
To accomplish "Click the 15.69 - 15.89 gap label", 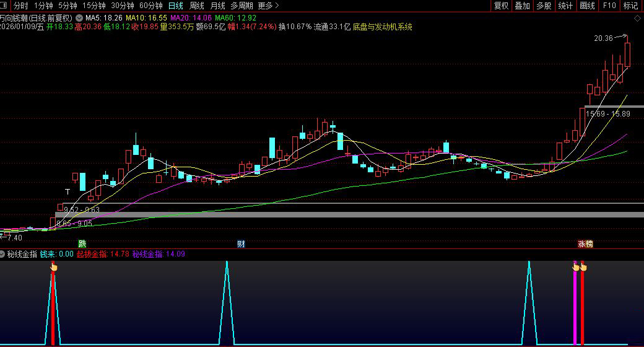I will click(x=608, y=114).
